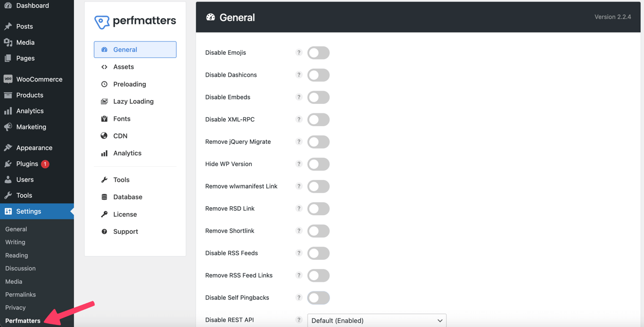
Task: Enable the Disable Emojis toggle
Action: 318,53
